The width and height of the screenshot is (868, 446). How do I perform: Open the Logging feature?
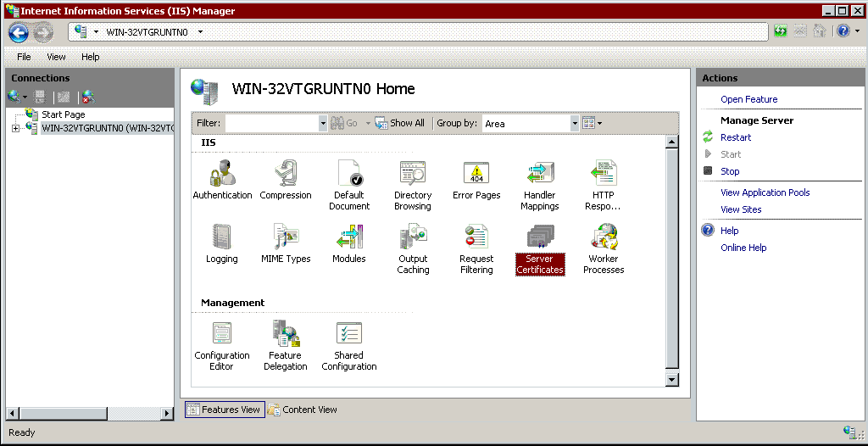(222, 244)
